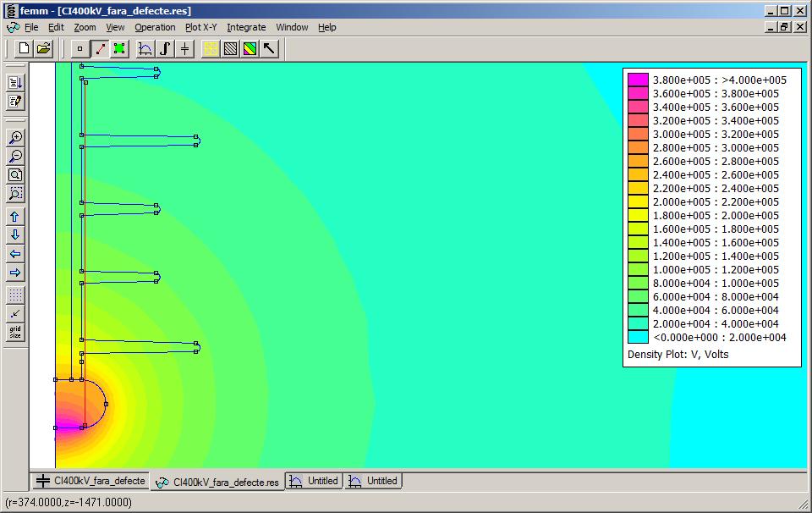
Task: Open the View menu
Action: [x=115, y=27]
